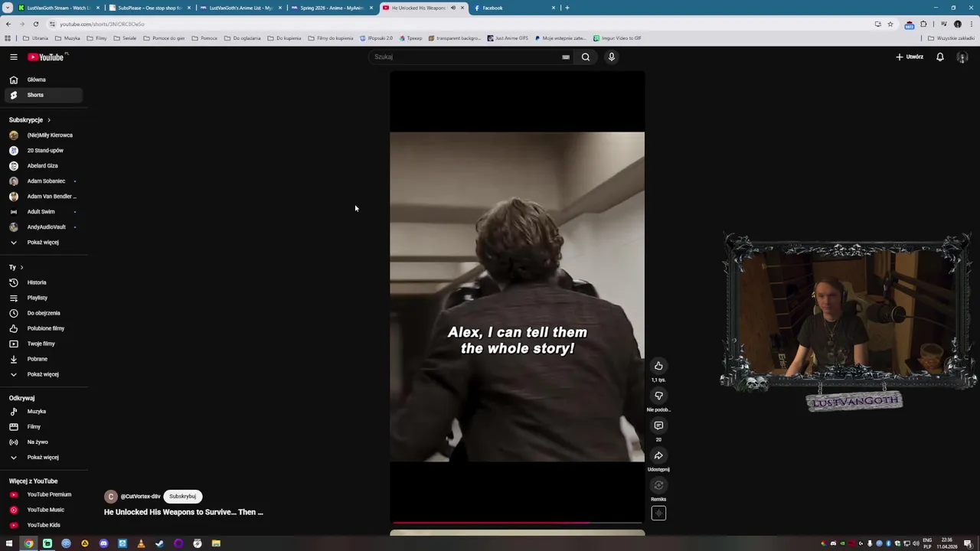Click the YouTube logo
The image size is (980, 551).
47,57
